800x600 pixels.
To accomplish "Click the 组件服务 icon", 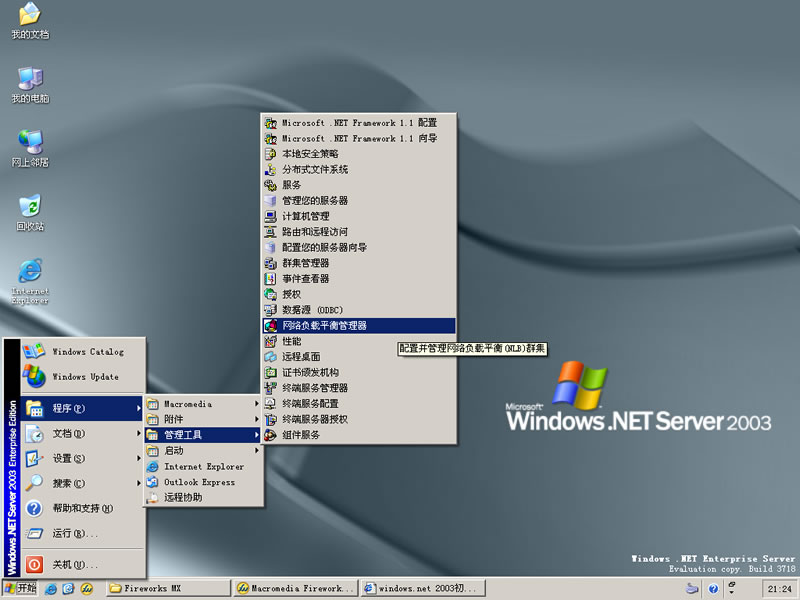I will (x=270, y=435).
